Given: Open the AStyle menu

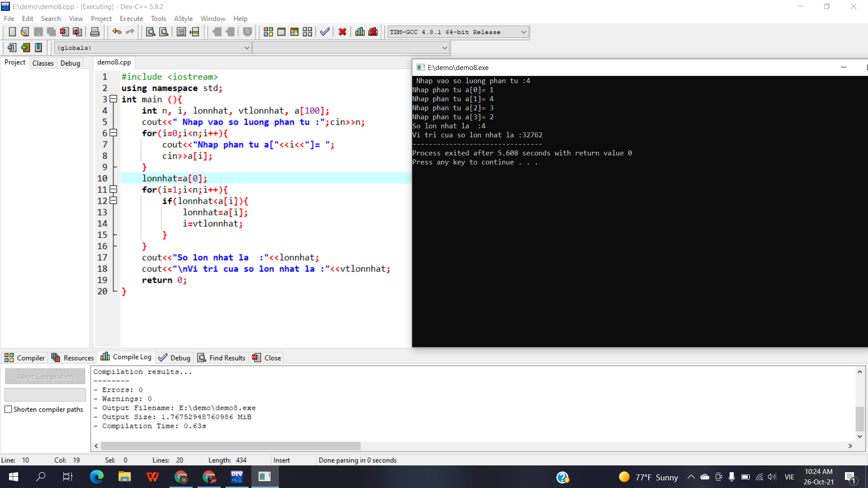Looking at the screenshot, I should click(183, 19).
